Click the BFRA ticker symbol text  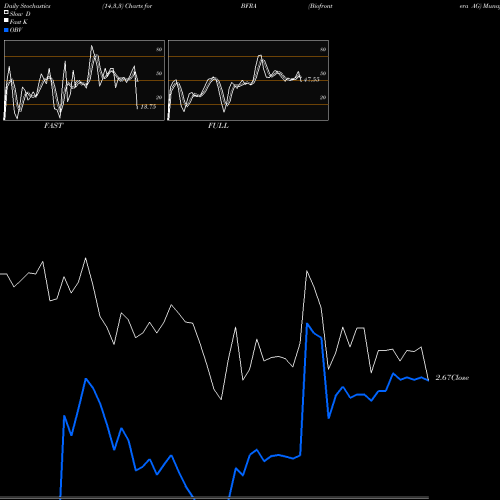[x=249, y=6]
